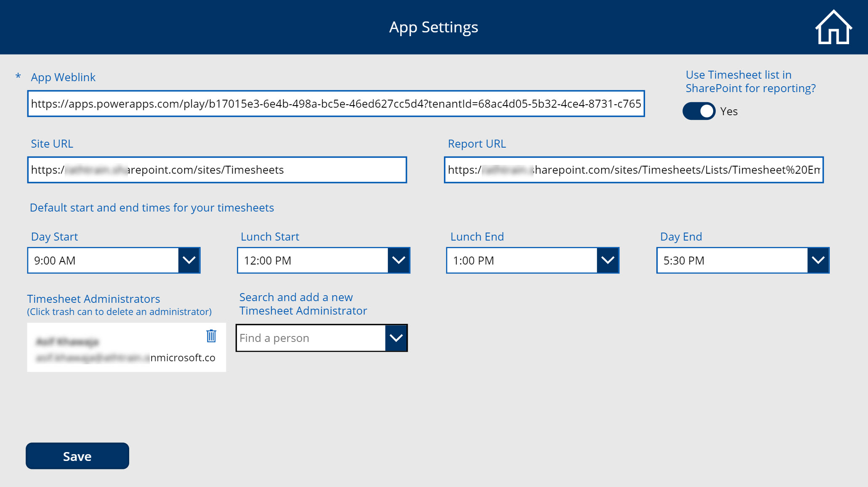Screen dimensions: 868x487
Task: Select the 12:00 PM value in Lunch Start
Action: coord(267,260)
